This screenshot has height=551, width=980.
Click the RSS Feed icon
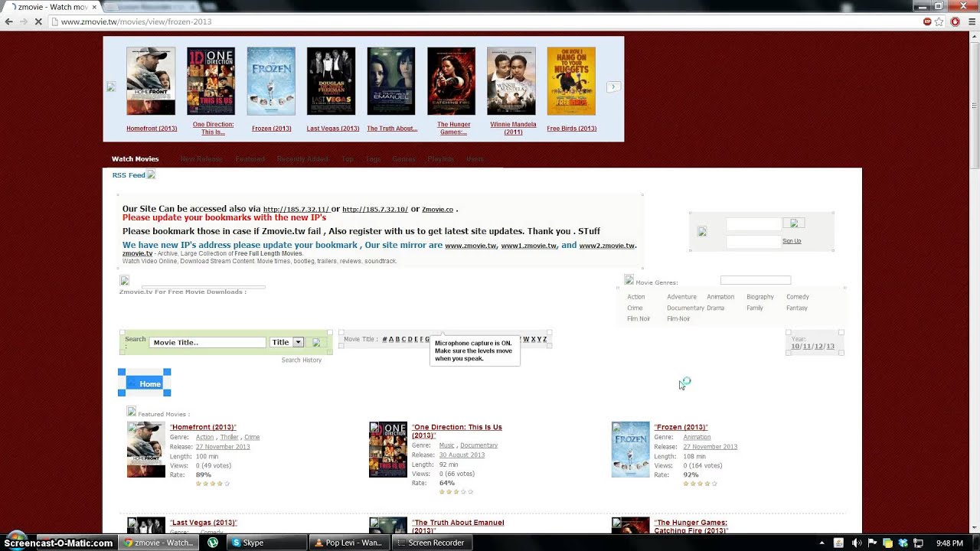pyautogui.click(x=151, y=174)
